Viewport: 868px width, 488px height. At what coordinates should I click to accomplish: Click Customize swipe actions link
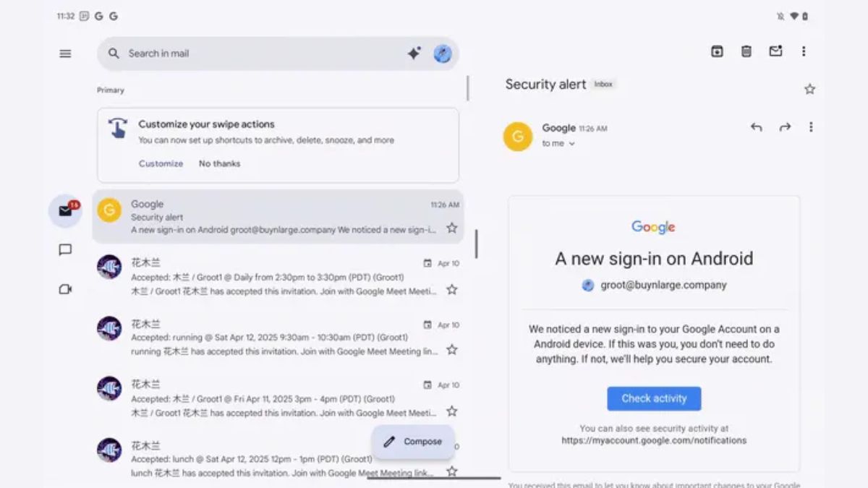(161, 163)
